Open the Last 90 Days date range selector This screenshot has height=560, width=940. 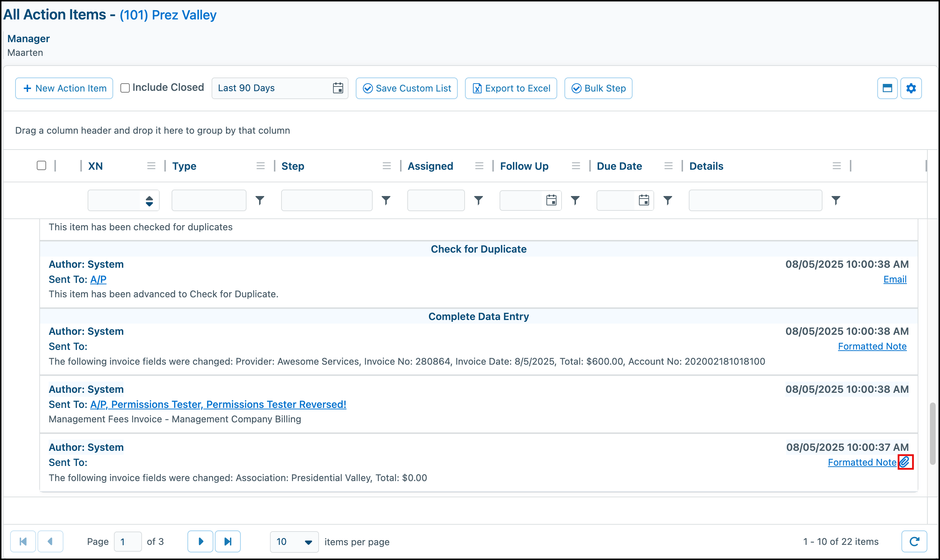click(x=280, y=88)
